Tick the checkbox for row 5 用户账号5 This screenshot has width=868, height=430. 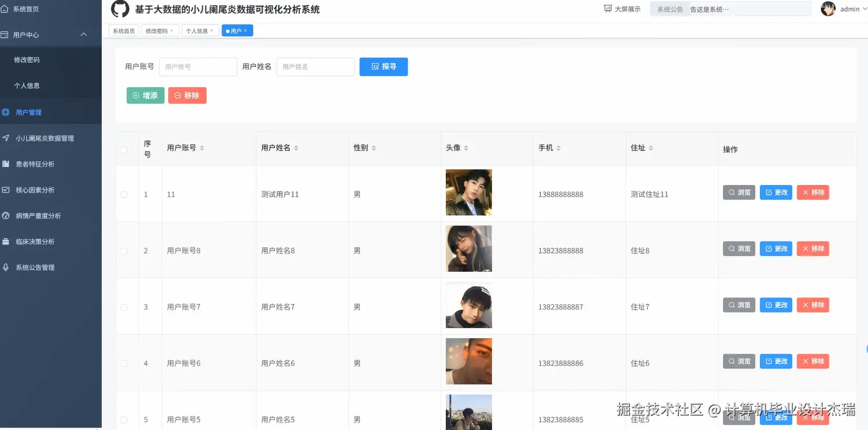124,420
